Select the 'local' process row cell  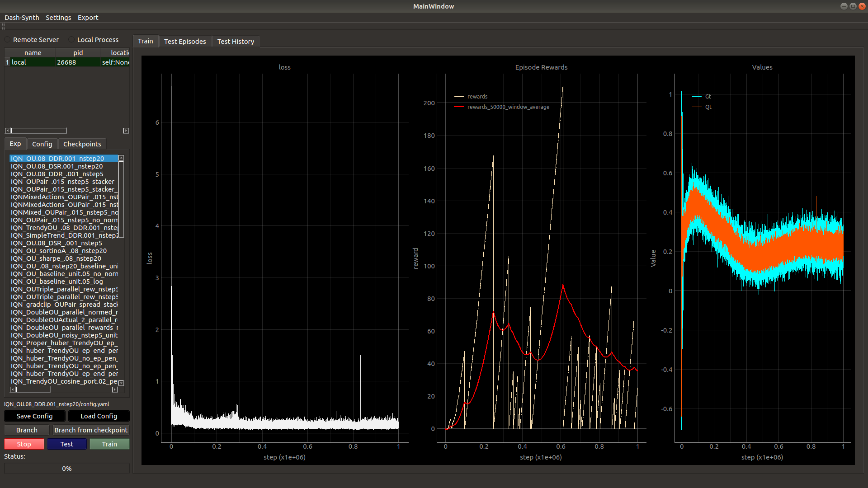(x=33, y=62)
